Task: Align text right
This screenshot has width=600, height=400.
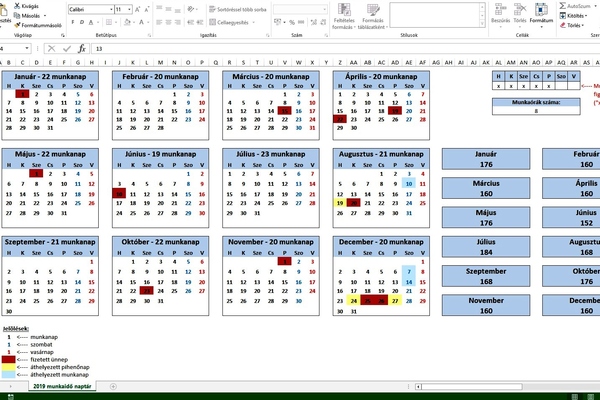Action: pyautogui.click(x=178, y=22)
